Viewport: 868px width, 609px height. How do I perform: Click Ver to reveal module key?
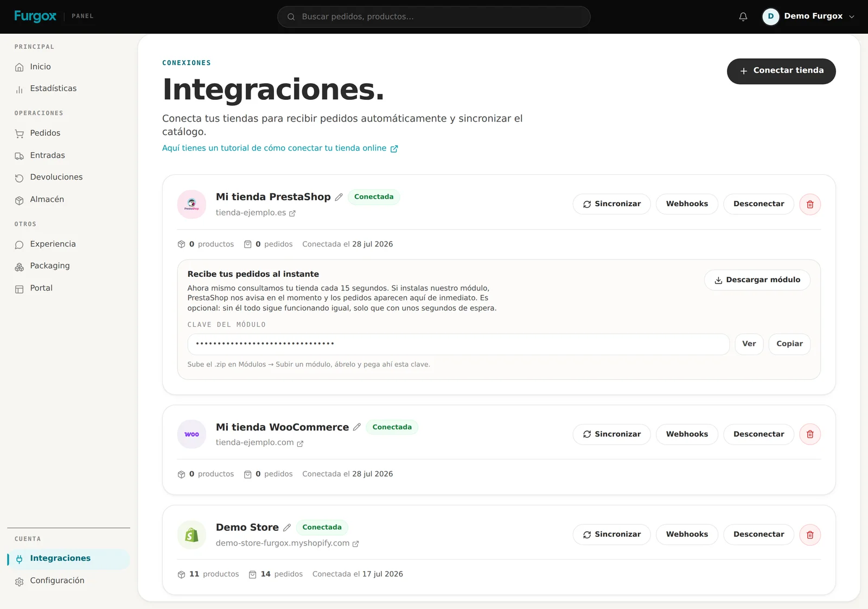749,344
